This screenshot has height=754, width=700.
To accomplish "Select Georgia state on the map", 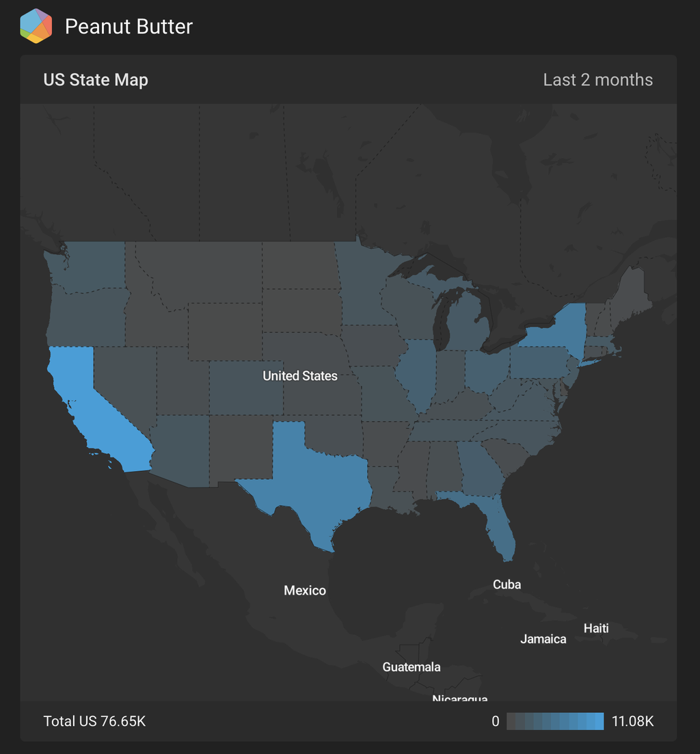I will click(479, 468).
